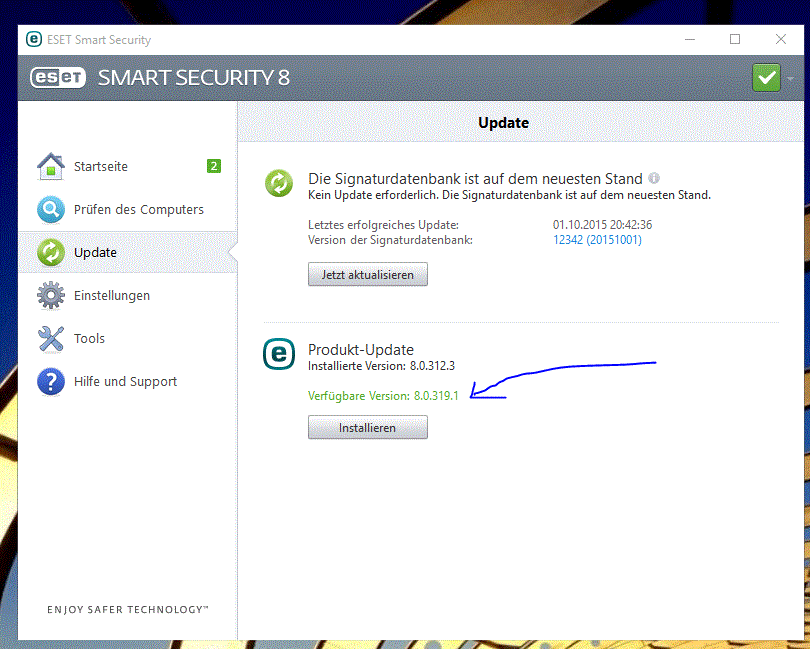The image size is (810, 649).
Task: Open signature database version 12342 link
Action: (596, 240)
